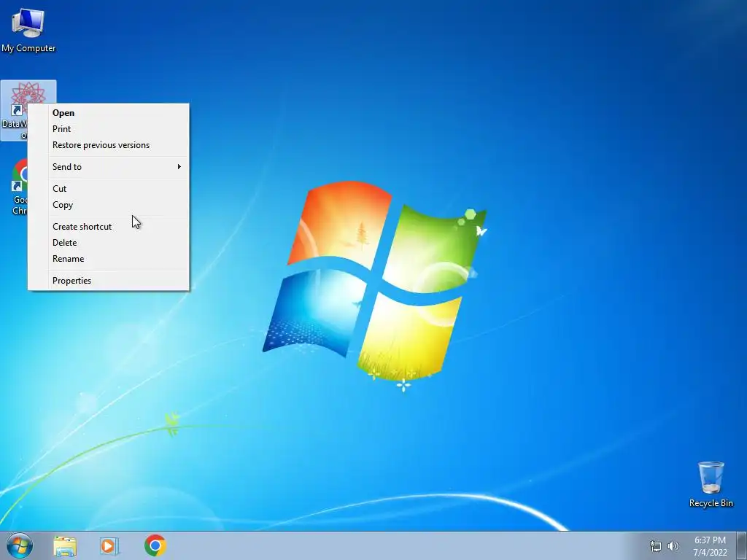
Task: Open the Recycle Bin icon
Action: tap(711, 484)
